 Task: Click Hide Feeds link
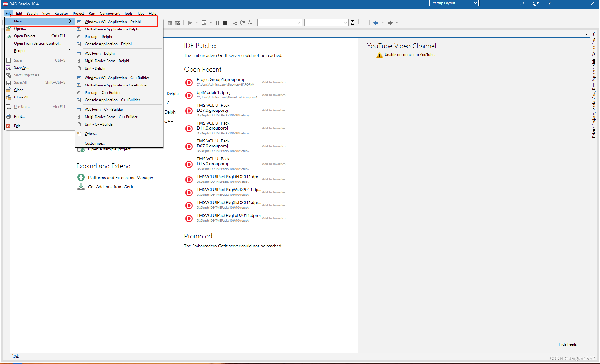[567, 344]
